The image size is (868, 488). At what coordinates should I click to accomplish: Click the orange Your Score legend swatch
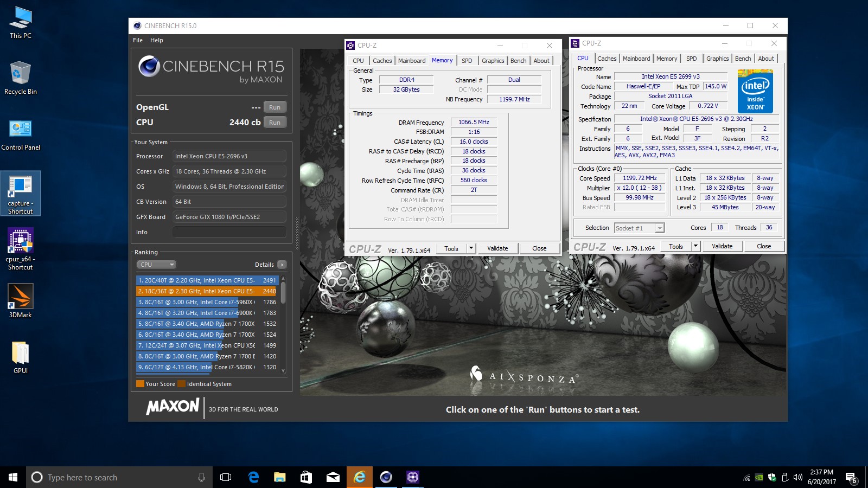click(140, 384)
